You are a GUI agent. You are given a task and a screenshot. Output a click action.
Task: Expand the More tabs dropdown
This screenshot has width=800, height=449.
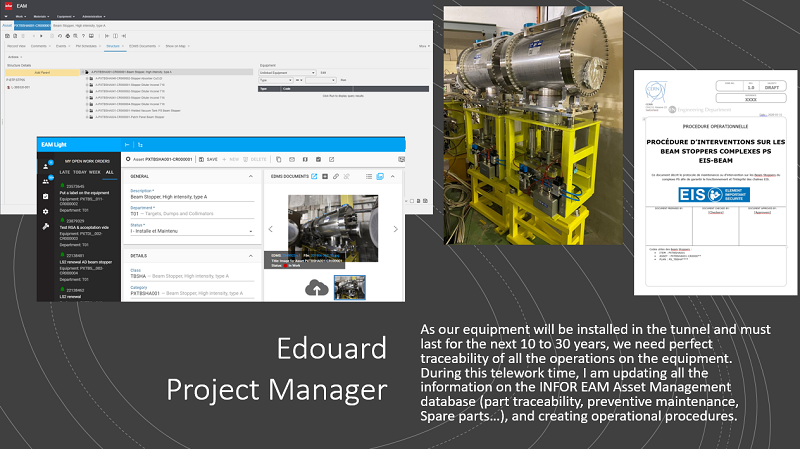pos(424,46)
